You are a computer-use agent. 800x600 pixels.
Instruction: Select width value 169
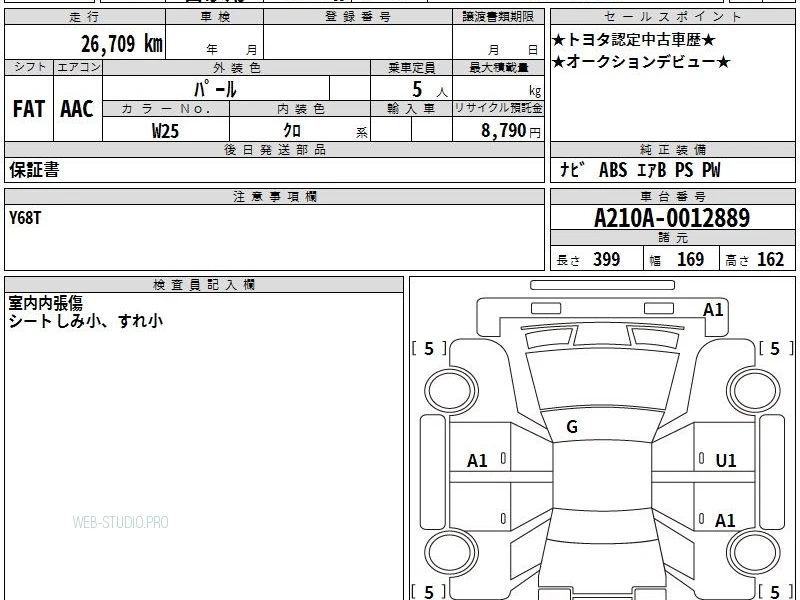[690, 260]
